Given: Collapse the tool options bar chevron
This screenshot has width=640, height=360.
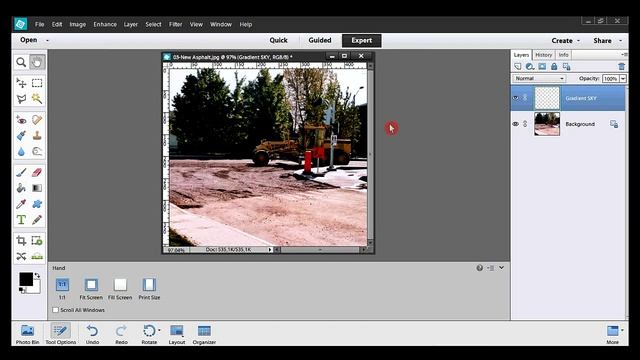Looking at the screenshot, I should pos(501,268).
